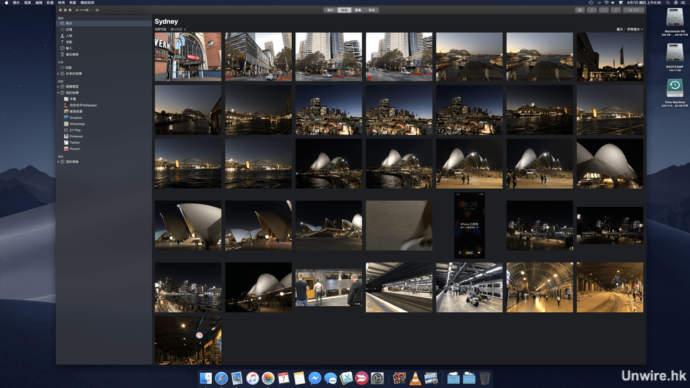Click the Wi-Fi menu bar icon

click(606, 3)
